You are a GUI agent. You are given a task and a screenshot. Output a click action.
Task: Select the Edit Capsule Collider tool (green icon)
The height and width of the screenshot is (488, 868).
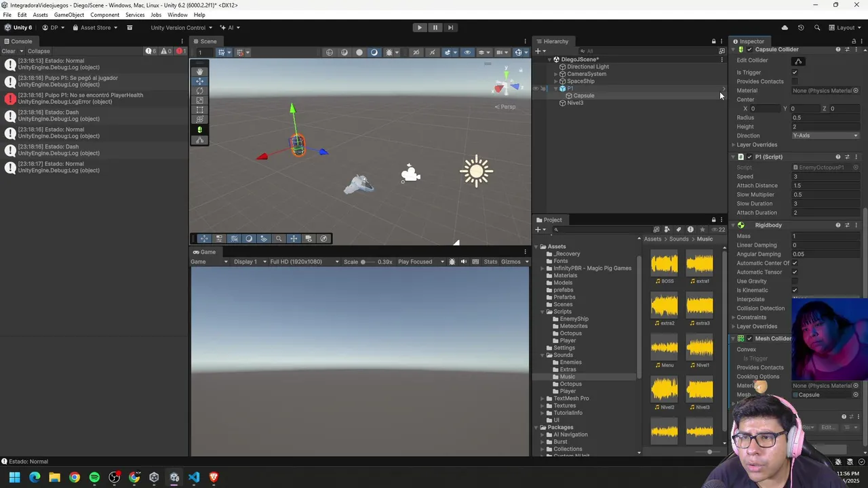pyautogui.click(x=199, y=129)
